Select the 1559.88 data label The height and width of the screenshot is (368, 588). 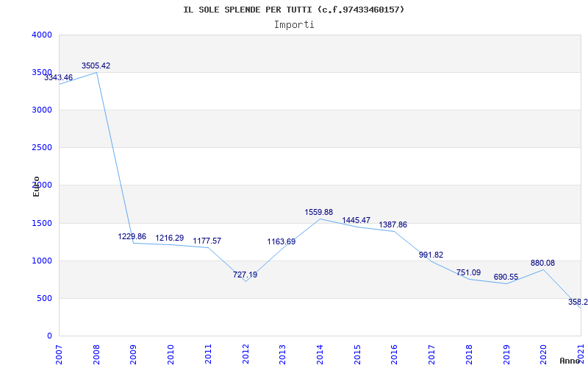pyautogui.click(x=319, y=213)
